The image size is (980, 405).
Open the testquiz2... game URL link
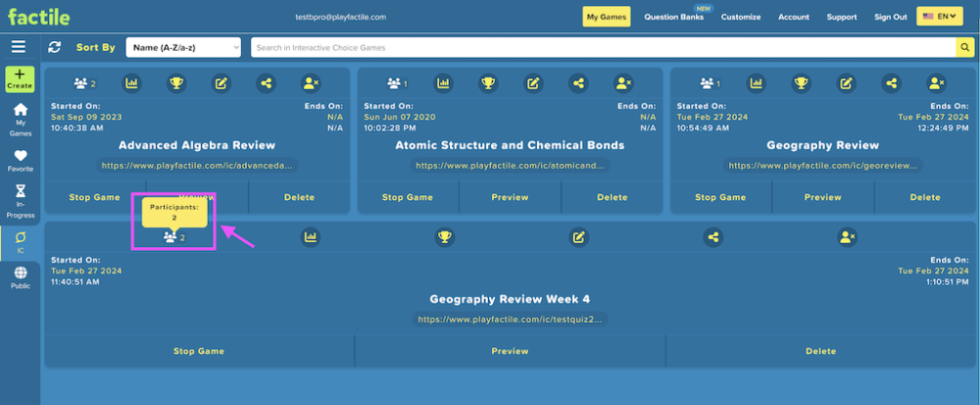(x=510, y=320)
